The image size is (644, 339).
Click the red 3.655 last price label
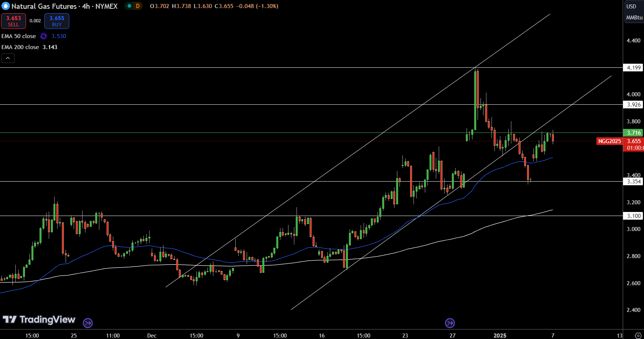(634, 141)
